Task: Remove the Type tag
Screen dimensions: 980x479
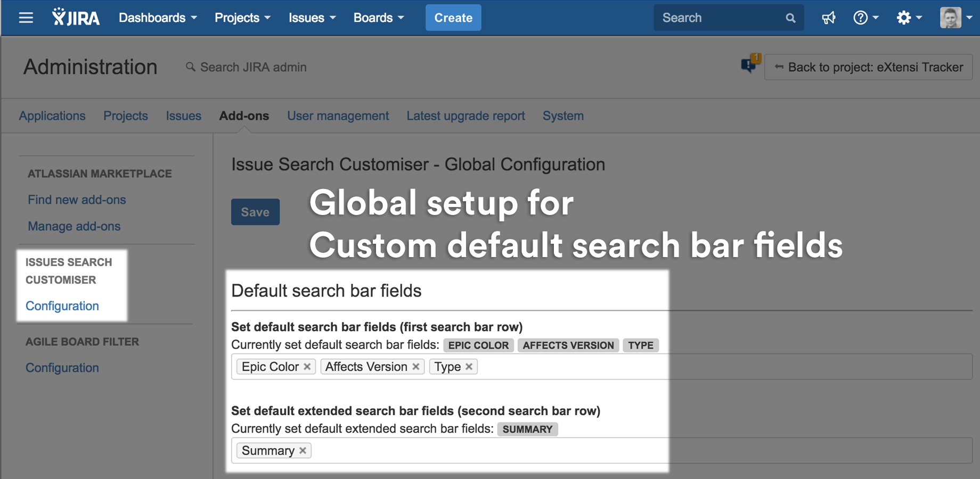Action: click(469, 367)
